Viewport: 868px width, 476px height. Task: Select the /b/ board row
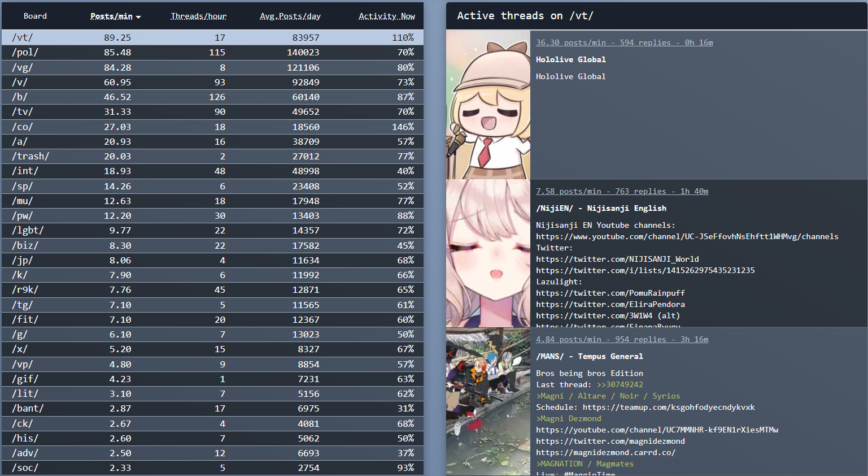(212, 97)
